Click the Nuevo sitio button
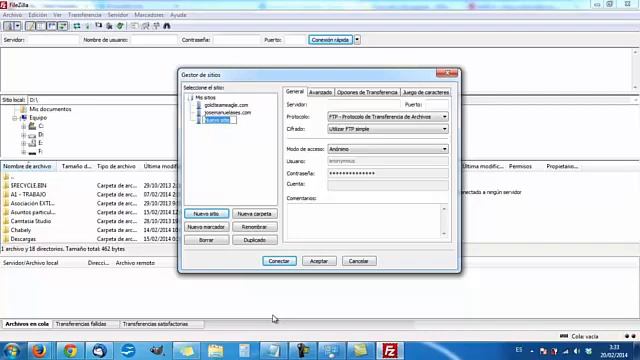Viewport: 640px width, 360px height. click(x=206, y=214)
